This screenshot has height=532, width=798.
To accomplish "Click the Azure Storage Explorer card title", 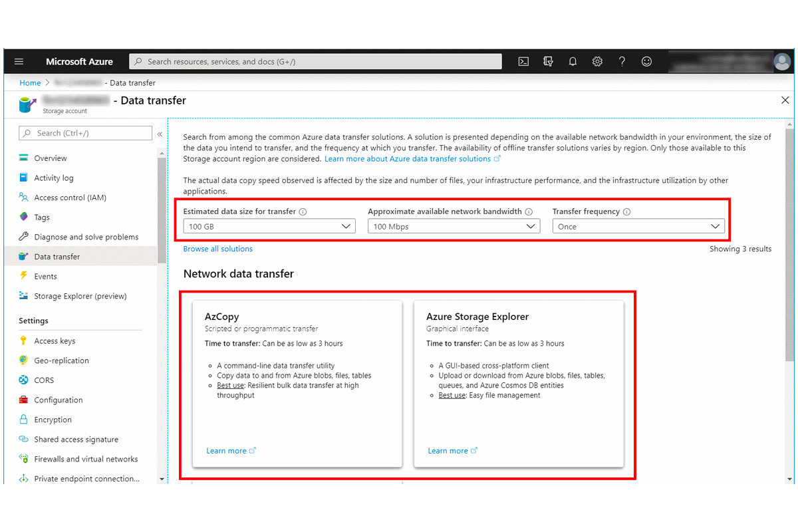I will click(477, 317).
